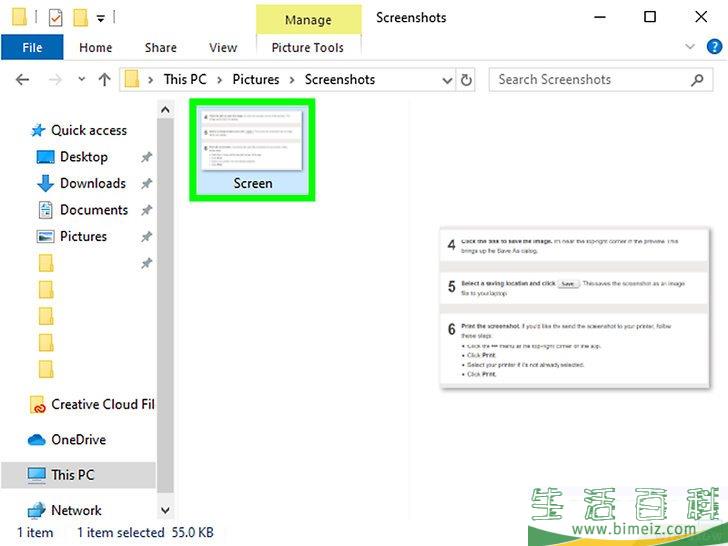Click the New folder quick access icon

point(81,17)
